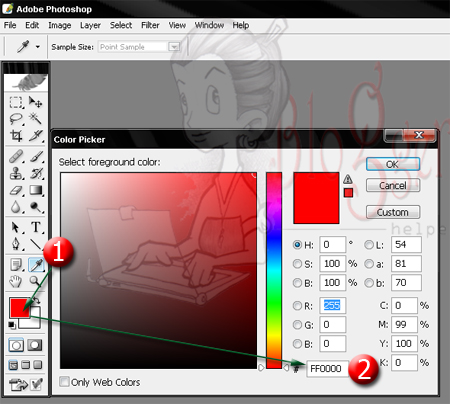The height and width of the screenshot is (404, 450).
Task: Select the Blur tool
Action: click(16, 207)
